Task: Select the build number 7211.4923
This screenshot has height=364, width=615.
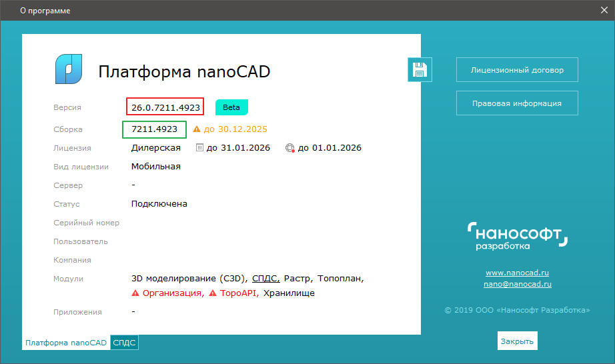Action: pos(154,129)
